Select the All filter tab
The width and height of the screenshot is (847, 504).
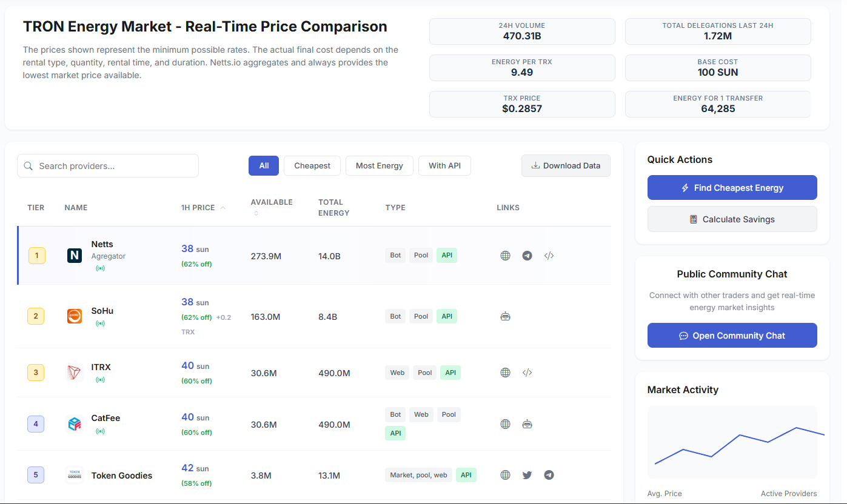click(x=264, y=166)
